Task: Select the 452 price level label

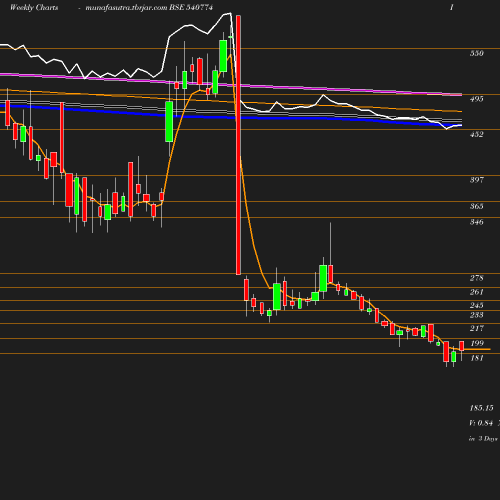Action: click(x=476, y=134)
